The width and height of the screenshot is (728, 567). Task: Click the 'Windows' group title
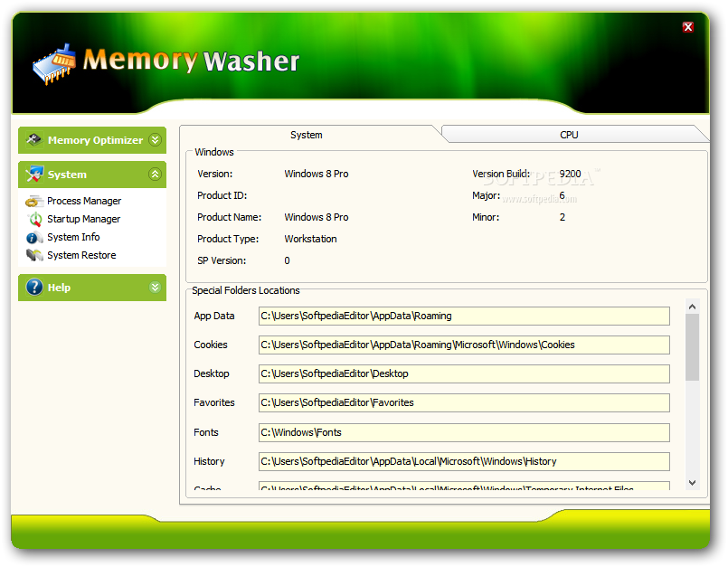214,152
